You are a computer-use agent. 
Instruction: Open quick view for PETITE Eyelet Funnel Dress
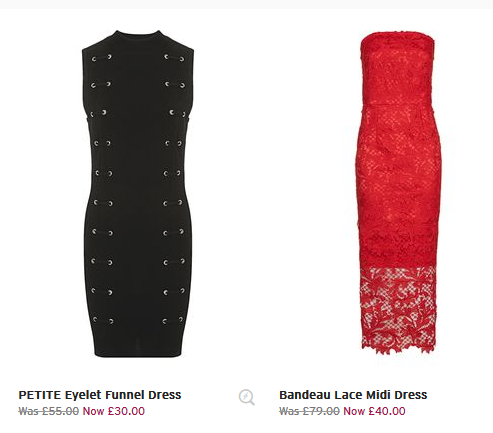tap(247, 397)
